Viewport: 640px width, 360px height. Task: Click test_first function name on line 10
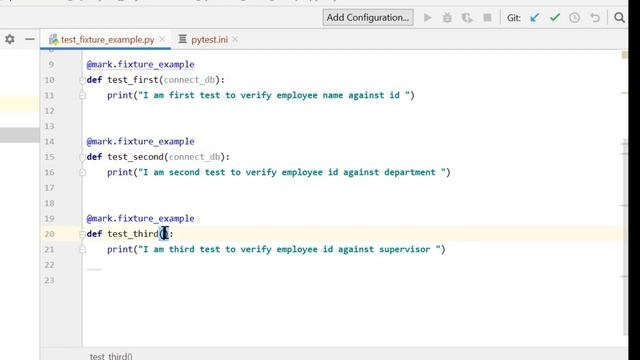pyautogui.click(x=133, y=80)
